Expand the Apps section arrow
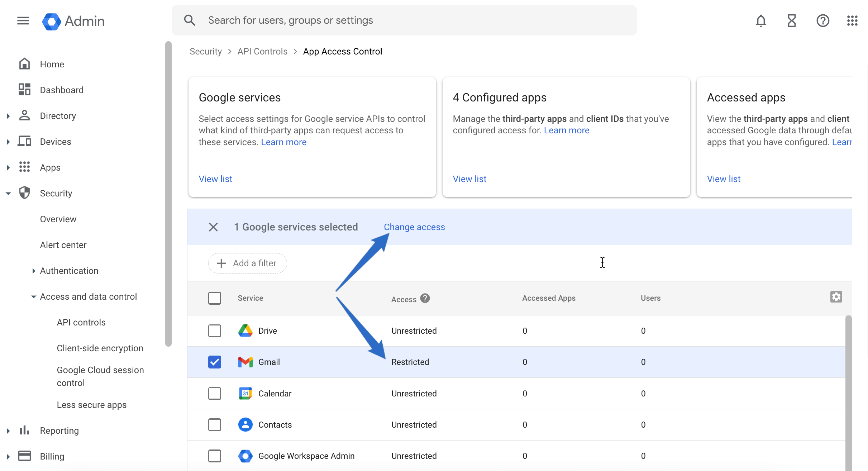868x471 pixels. pos(8,167)
